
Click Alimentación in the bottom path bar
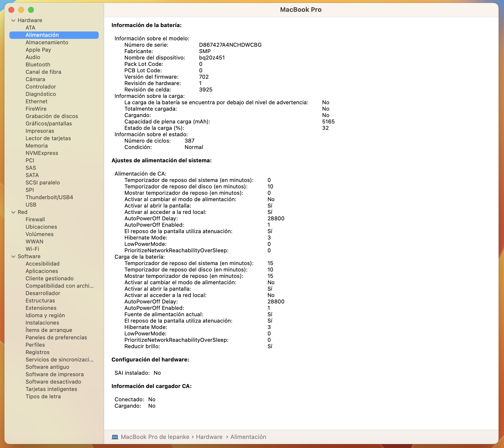[248, 437]
